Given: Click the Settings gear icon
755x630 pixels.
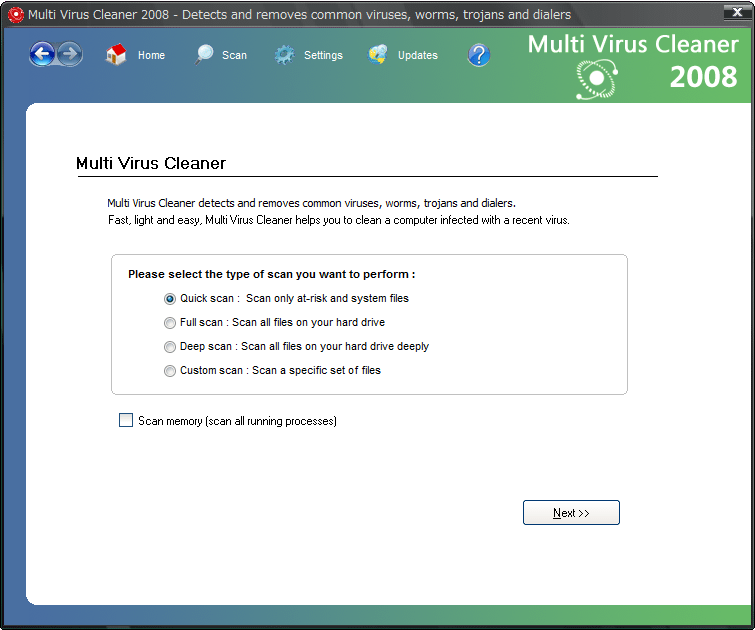Looking at the screenshot, I should tap(285, 55).
